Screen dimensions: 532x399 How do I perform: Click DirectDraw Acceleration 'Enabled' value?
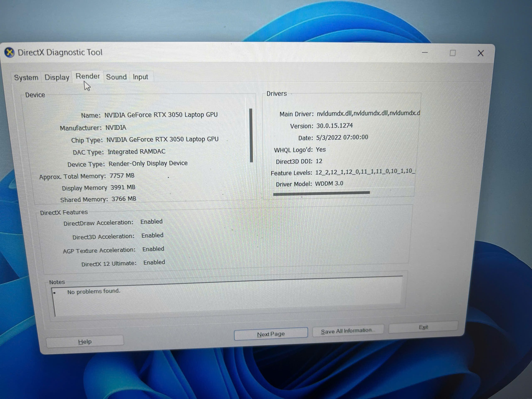(151, 222)
